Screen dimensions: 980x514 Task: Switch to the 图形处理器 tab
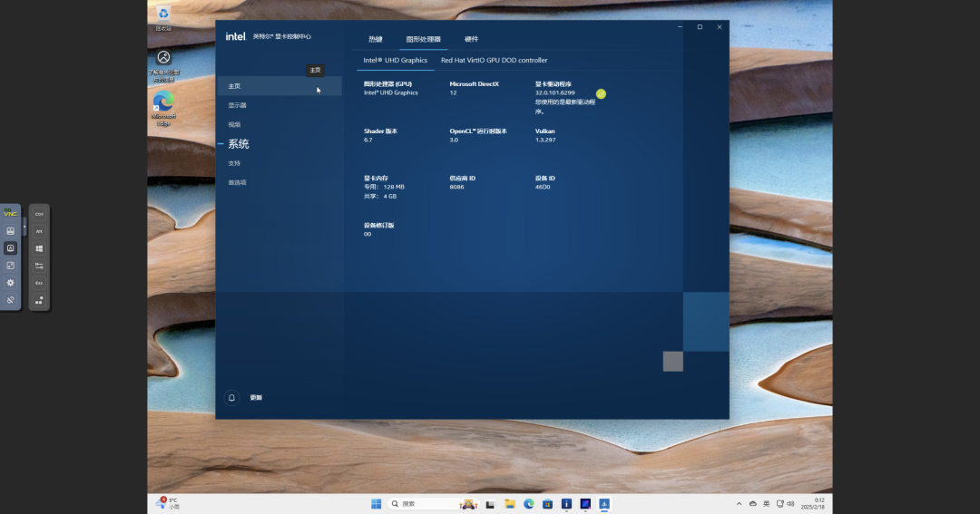423,39
